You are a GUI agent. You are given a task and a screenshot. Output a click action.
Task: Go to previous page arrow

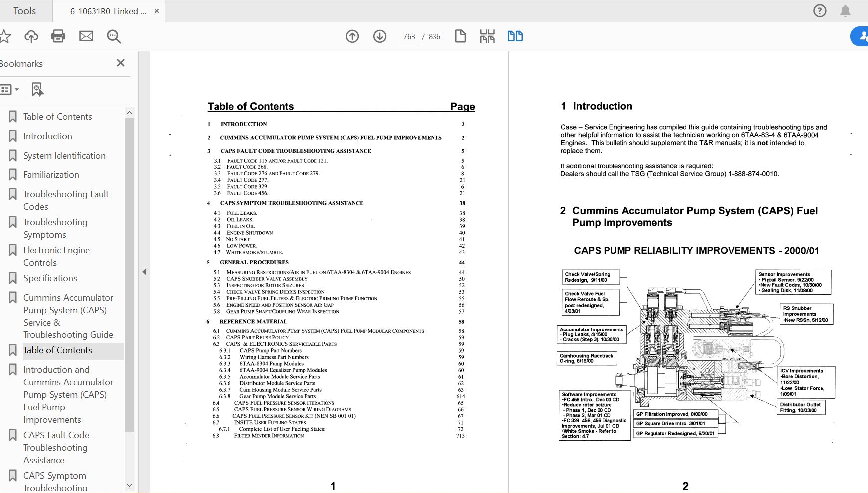[x=352, y=36]
